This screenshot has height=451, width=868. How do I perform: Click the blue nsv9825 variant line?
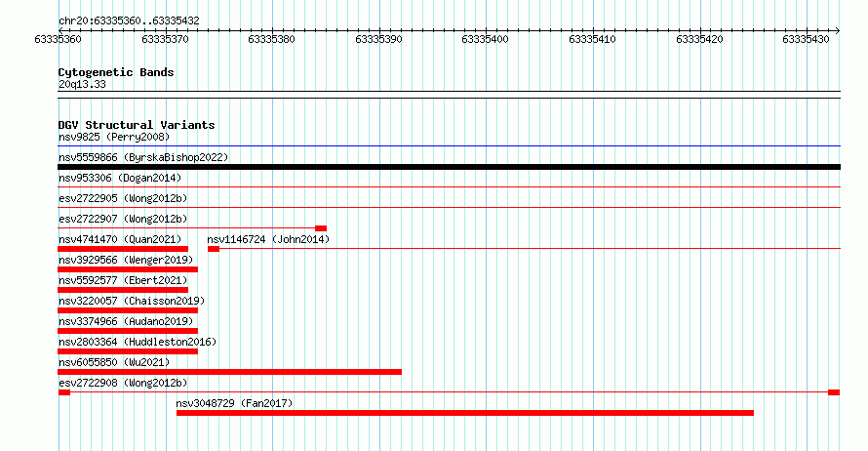click(x=449, y=146)
